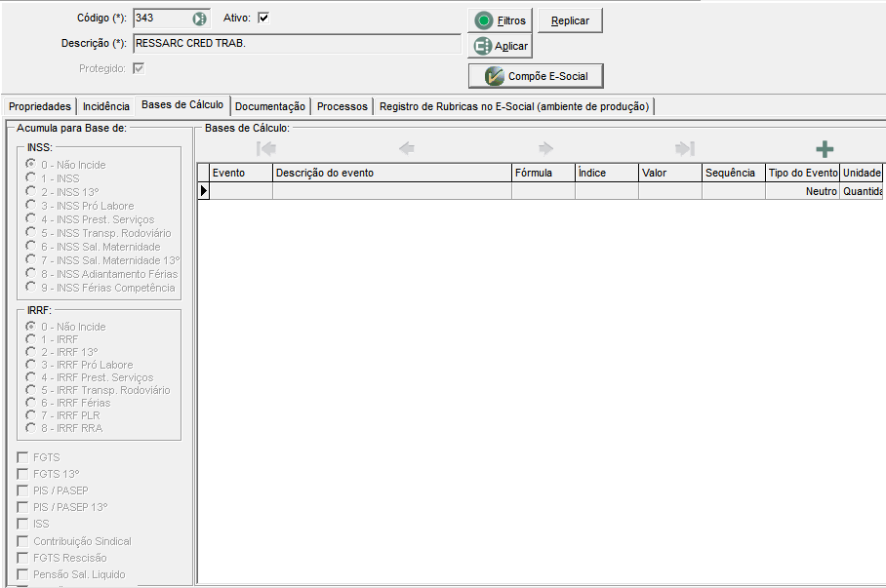Viewport: 886px width, 588px height.
Task: Check the Contribuição Sindical checkbox
Action: pos(22,541)
